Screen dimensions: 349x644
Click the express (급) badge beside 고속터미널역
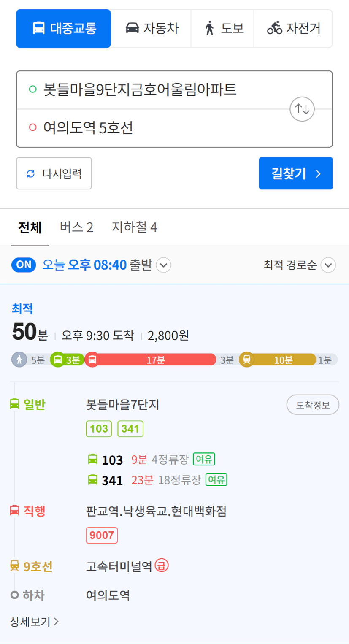(162, 566)
